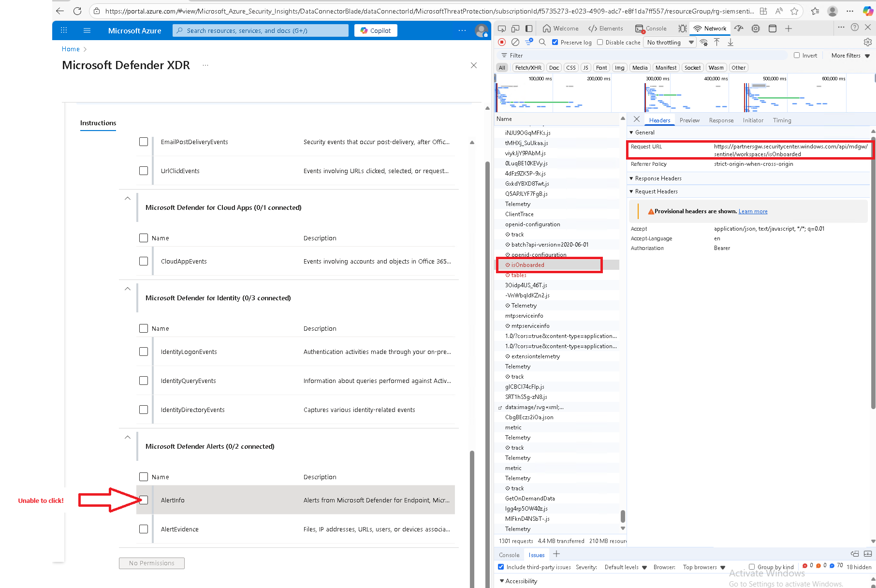
Task: Close the request details pane
Action: point(637,119)
